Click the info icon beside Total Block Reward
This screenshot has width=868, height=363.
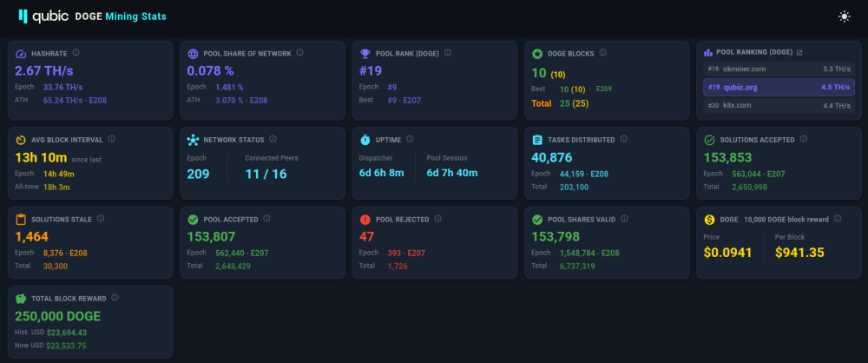(114, 298)
